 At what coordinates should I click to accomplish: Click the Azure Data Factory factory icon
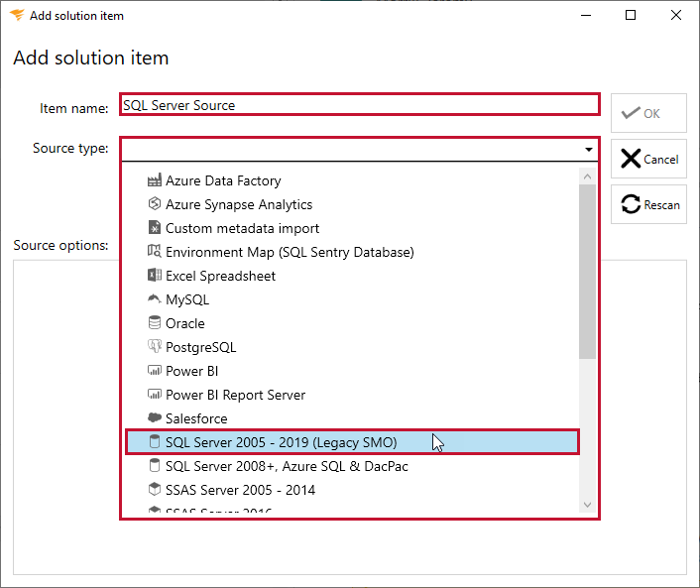pyautogui.click(x=154, y=180)
